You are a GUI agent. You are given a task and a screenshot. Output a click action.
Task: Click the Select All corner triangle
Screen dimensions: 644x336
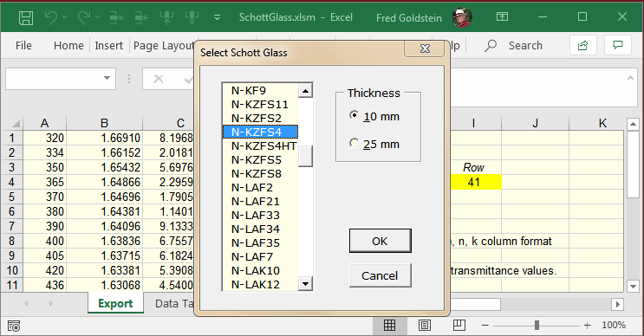point(16,124)
